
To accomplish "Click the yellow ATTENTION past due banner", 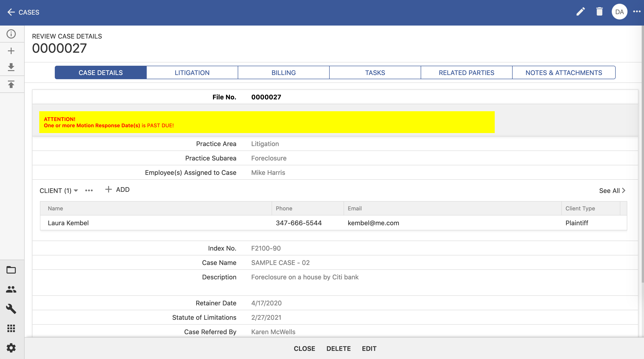I will [267, 122].
